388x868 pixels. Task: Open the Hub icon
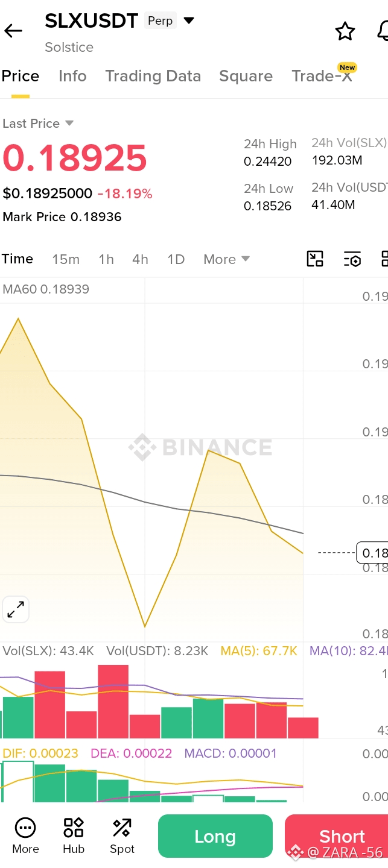pos(74,835)
